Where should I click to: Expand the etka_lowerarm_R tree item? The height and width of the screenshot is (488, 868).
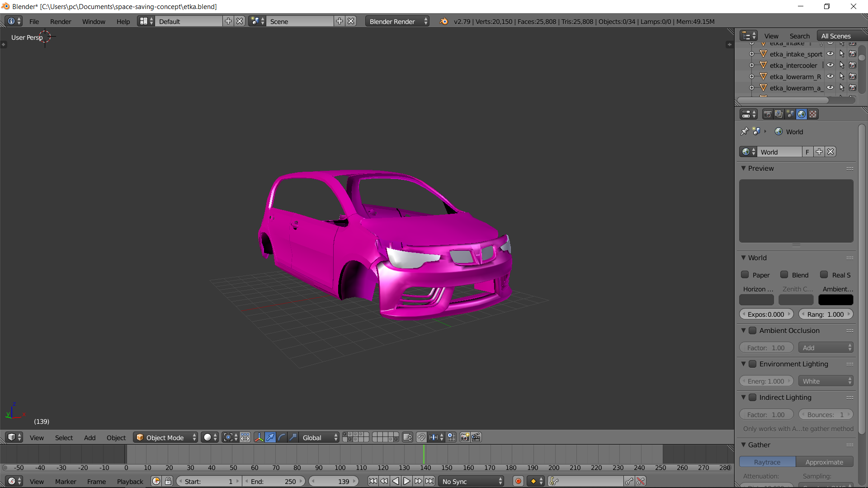point(752,77)
